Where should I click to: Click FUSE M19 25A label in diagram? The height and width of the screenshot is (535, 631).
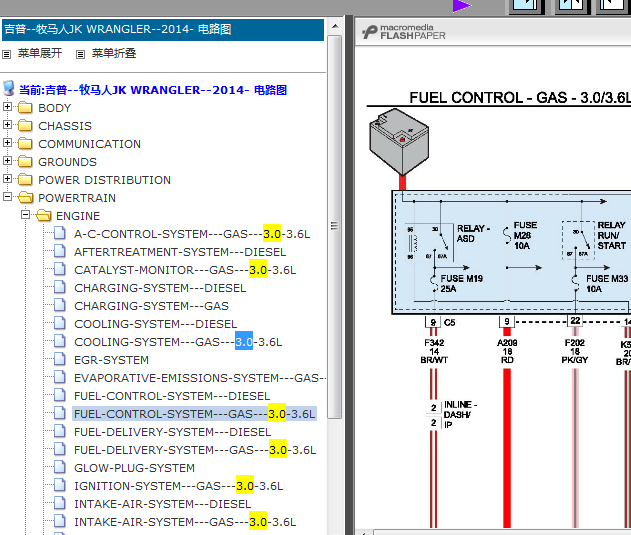(x=461, y=283)
